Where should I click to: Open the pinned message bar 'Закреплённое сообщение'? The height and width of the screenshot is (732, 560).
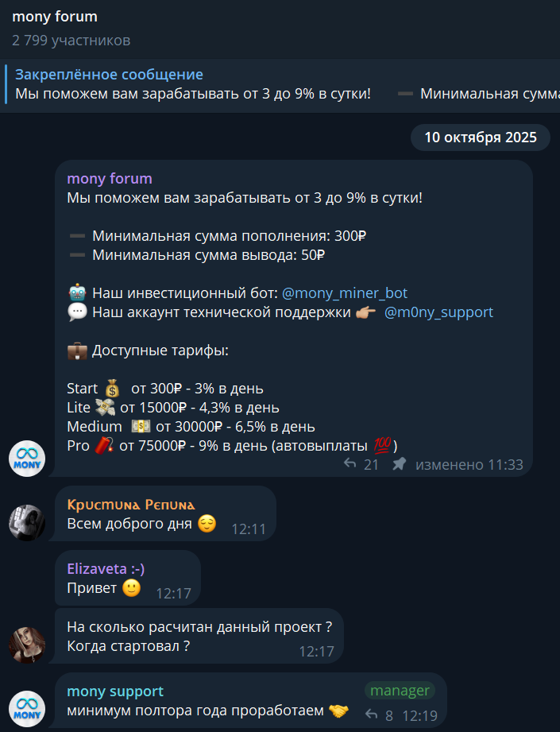280,84
